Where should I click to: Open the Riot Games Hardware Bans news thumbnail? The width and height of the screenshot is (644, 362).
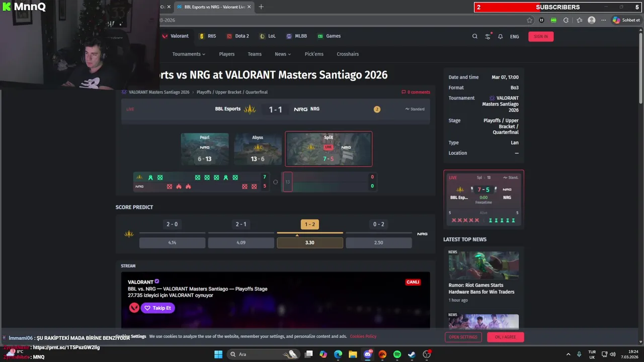coord(484,265)
